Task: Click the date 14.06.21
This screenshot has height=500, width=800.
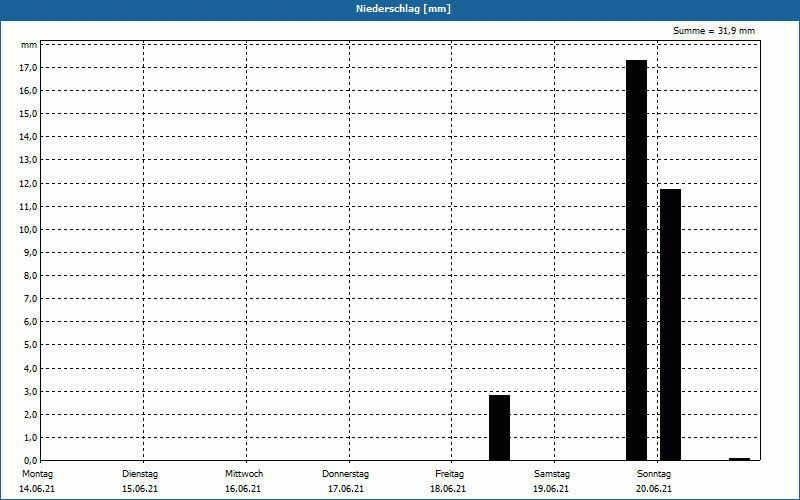Action: tap(37, 489)
